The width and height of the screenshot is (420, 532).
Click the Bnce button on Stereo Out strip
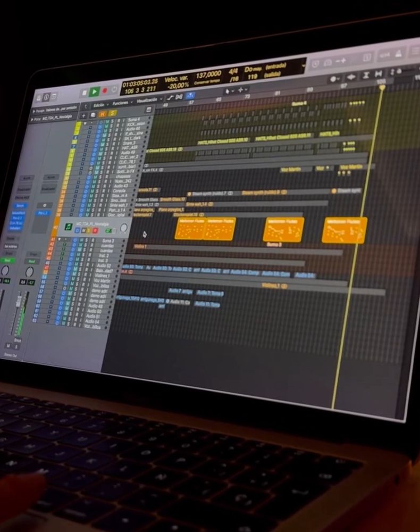(x=18, y=340)
